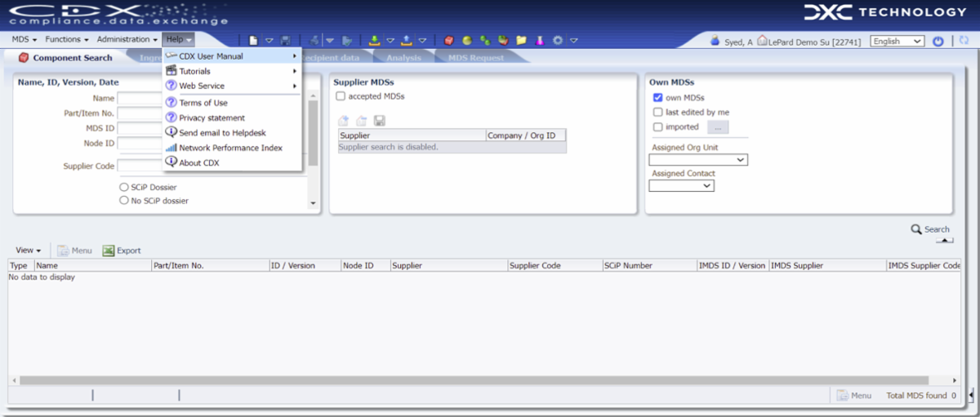Choose Terms of Use from Help menu
The width and height of the screenshot is (980, 417).
[x=232, y=103]
